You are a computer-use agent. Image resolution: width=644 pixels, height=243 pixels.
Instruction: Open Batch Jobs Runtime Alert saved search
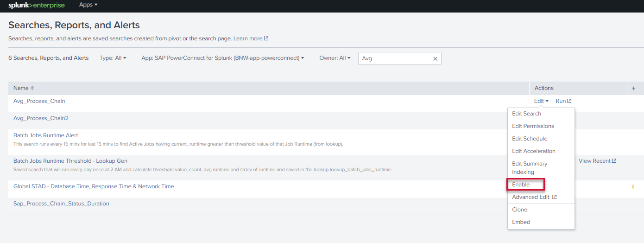click(45, 135)
